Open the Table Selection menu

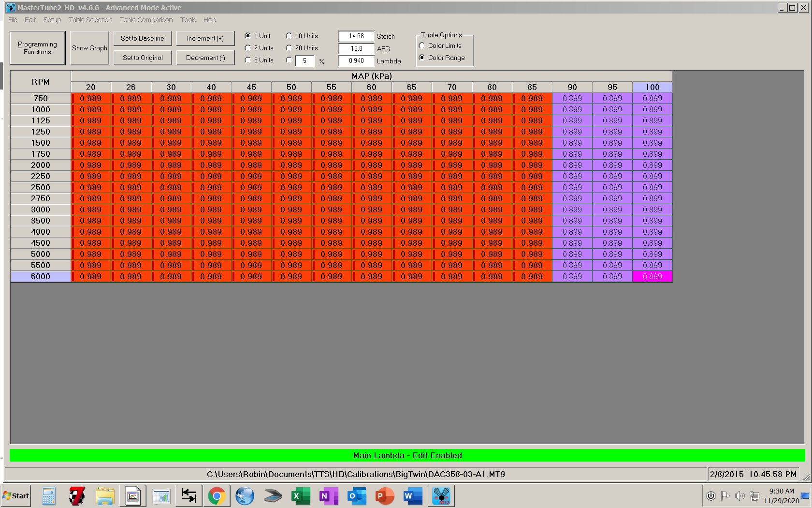click(x=90, y=20)
